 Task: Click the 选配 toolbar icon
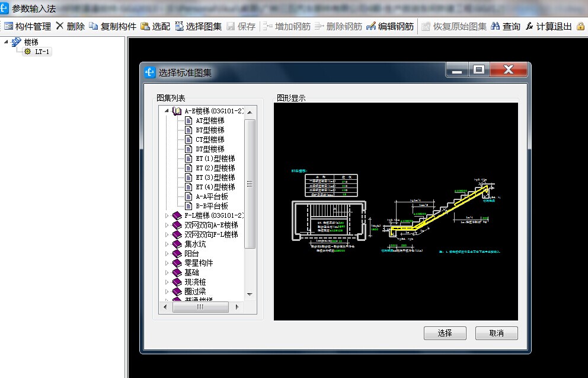(145, 26)
